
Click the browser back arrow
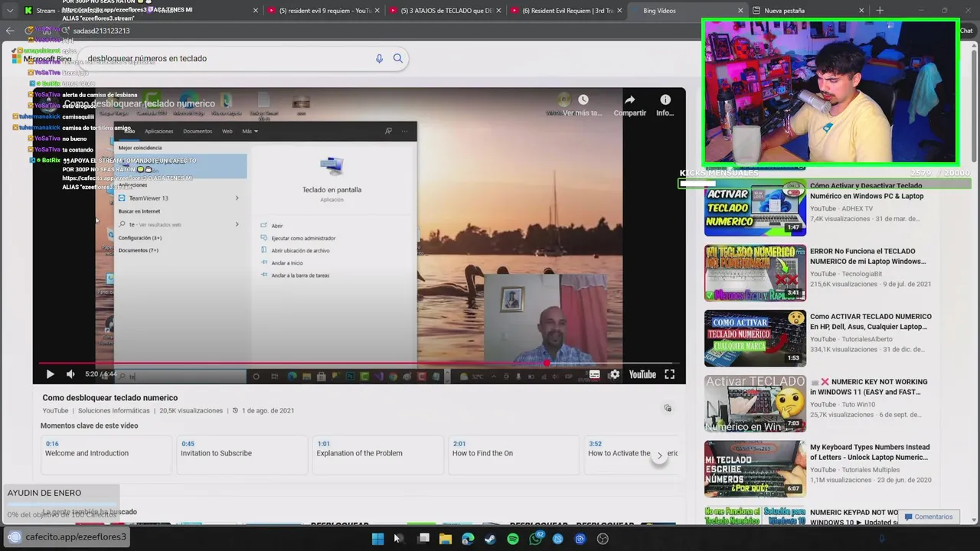10,31
